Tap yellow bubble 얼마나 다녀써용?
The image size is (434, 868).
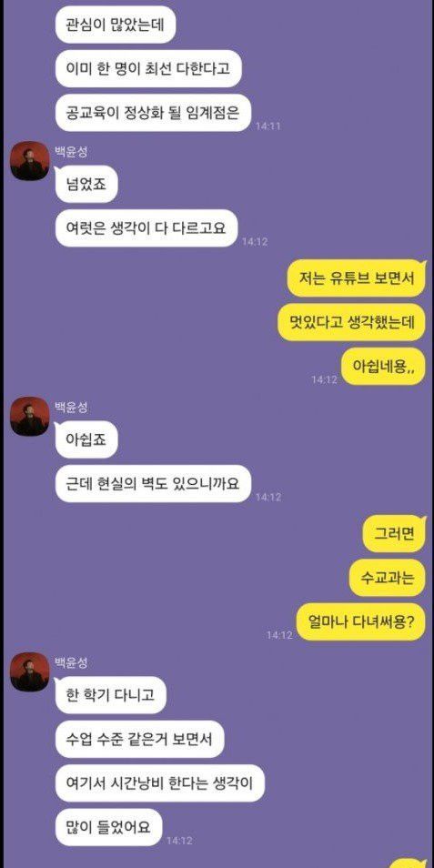click(x=361, y=622)
